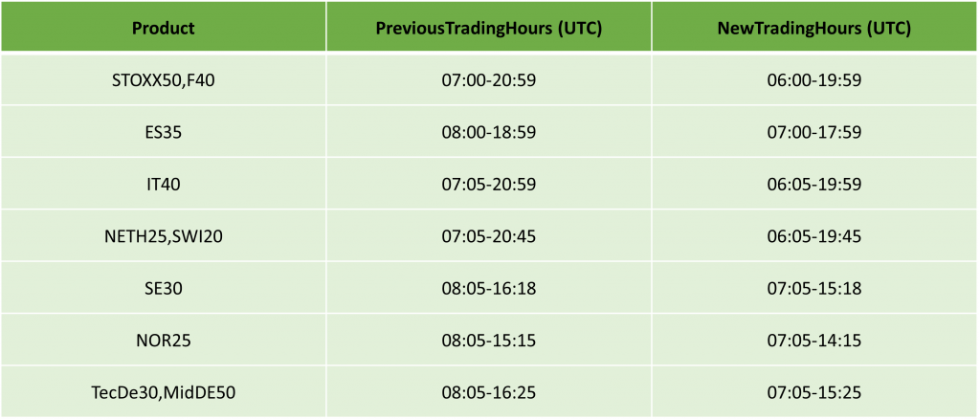Screen dimensions: 980x419
Task: Select new hours 07:00-17:59 cell
Action: point(815,132)
